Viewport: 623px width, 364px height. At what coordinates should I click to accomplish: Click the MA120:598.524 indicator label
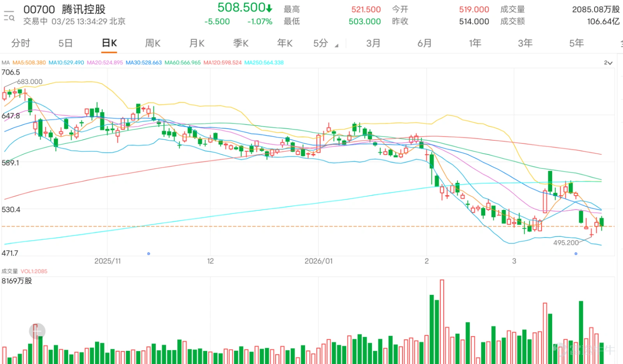click(222, 63)
